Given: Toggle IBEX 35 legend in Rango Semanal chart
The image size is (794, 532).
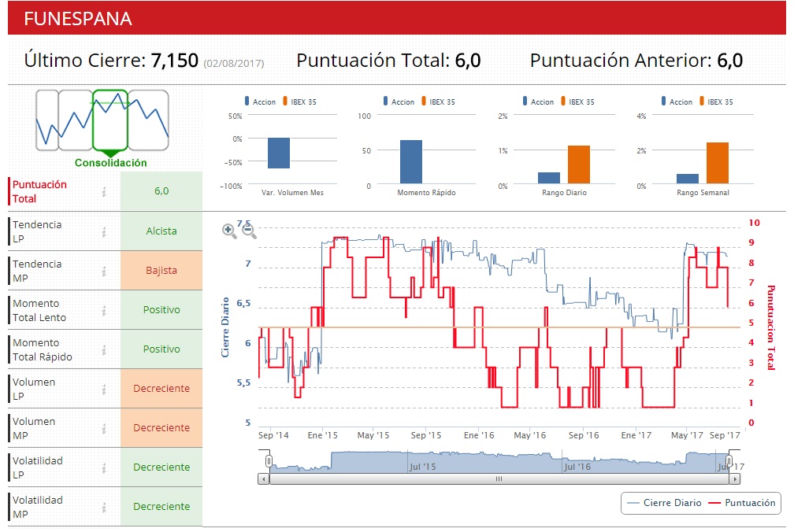Looking at the screenshot, I should point(717,102).
